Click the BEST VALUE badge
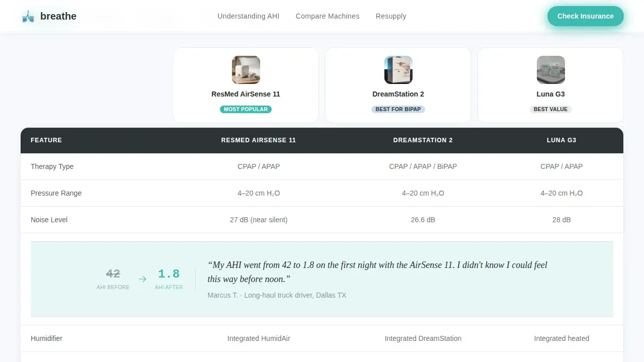 (550, 109)
